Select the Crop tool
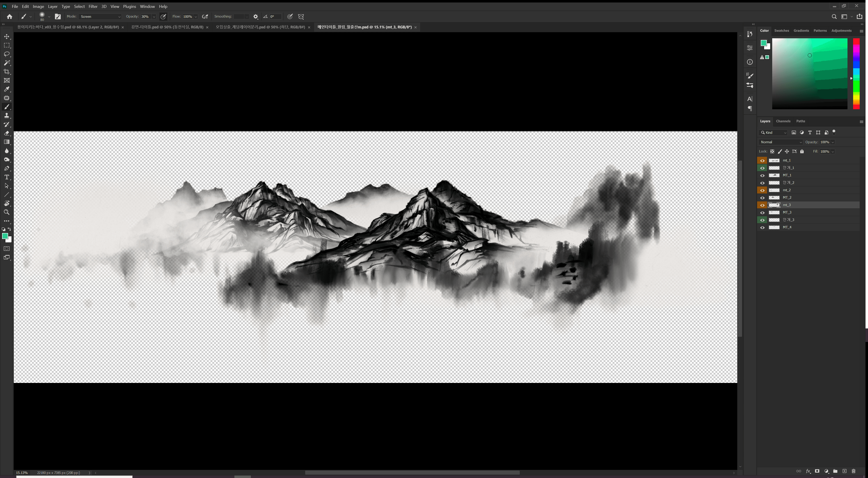Viewport: 868px width, 478px height. tap(7, 72)
